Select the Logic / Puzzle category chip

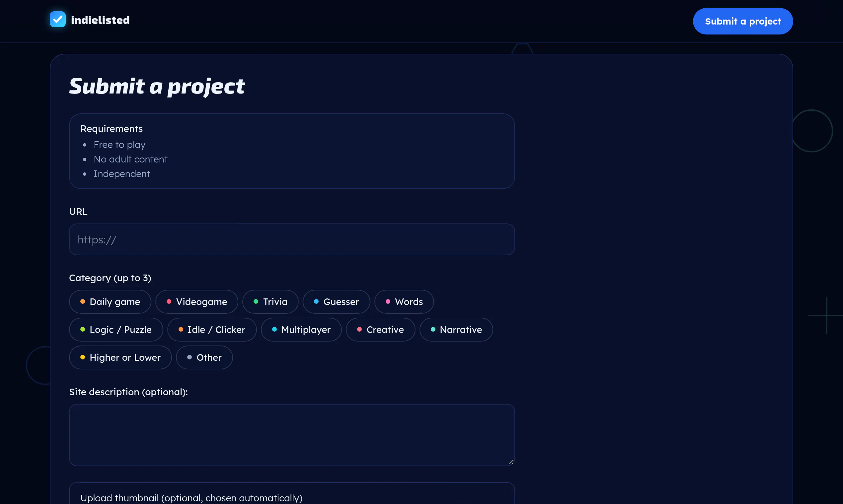coord(116,330)
